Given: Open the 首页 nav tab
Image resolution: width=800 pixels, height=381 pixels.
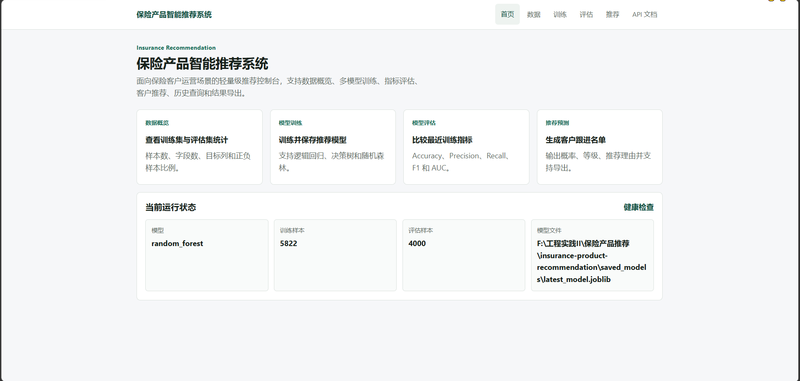Looking at the screenshot, I should coord(507,14).
